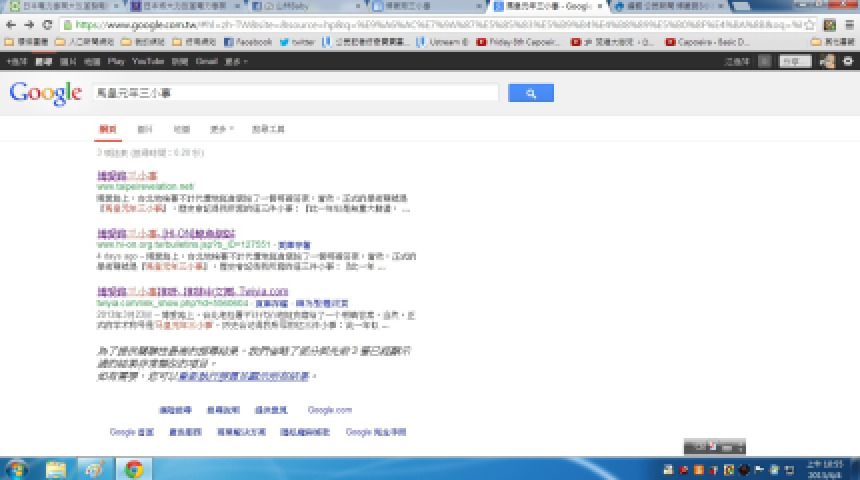Click YouTube in the black Google bar
860x480 pixels.
point(147,61)
